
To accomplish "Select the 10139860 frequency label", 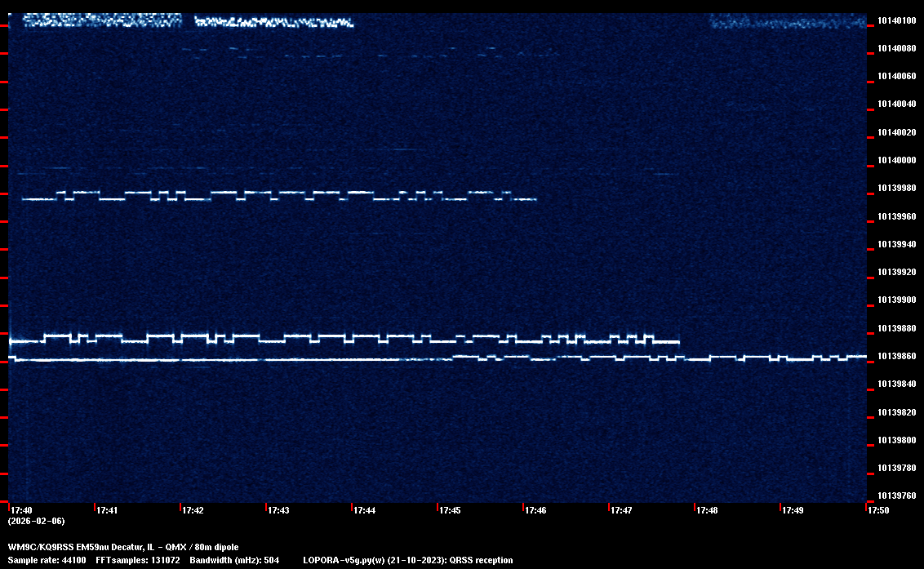I will pyautogui.click(x=897, y=357).
